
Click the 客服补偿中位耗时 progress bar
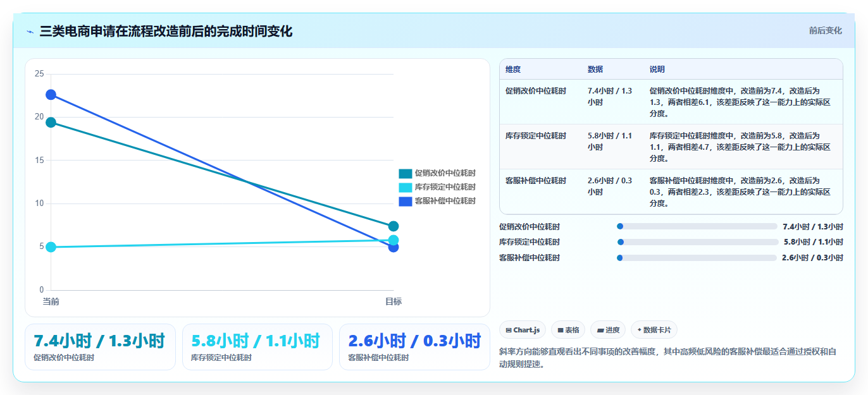click(x=697, y=258)
